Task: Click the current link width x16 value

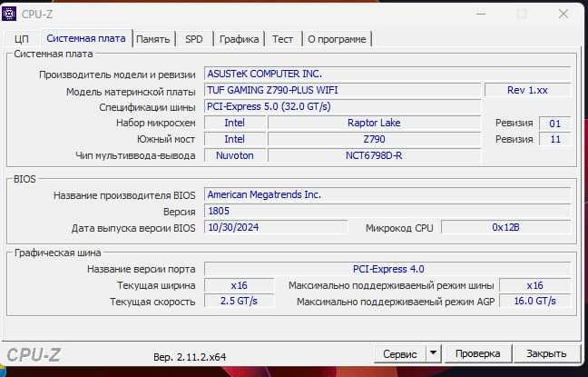Action: pos(239,286)
